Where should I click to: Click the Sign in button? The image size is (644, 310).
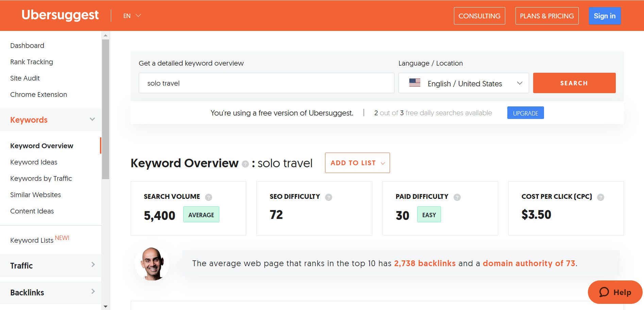605,16
